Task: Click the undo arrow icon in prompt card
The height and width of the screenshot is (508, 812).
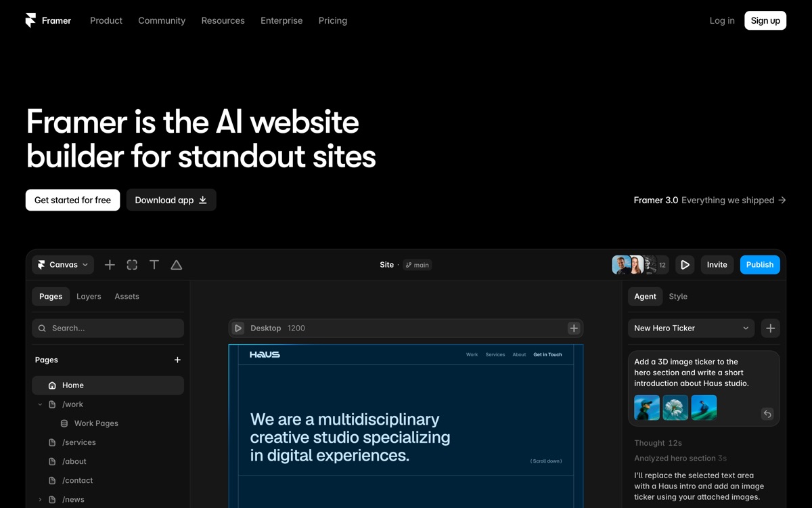Action: point(767,414)
